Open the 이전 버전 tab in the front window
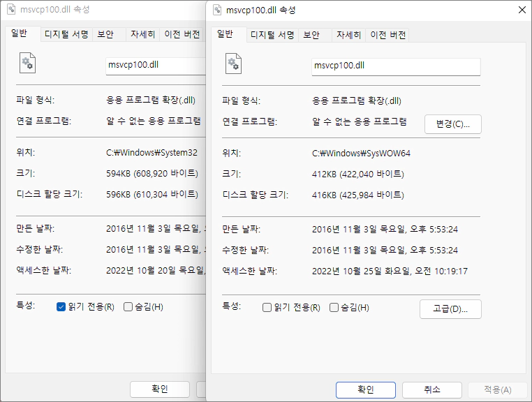 [387, 35]
